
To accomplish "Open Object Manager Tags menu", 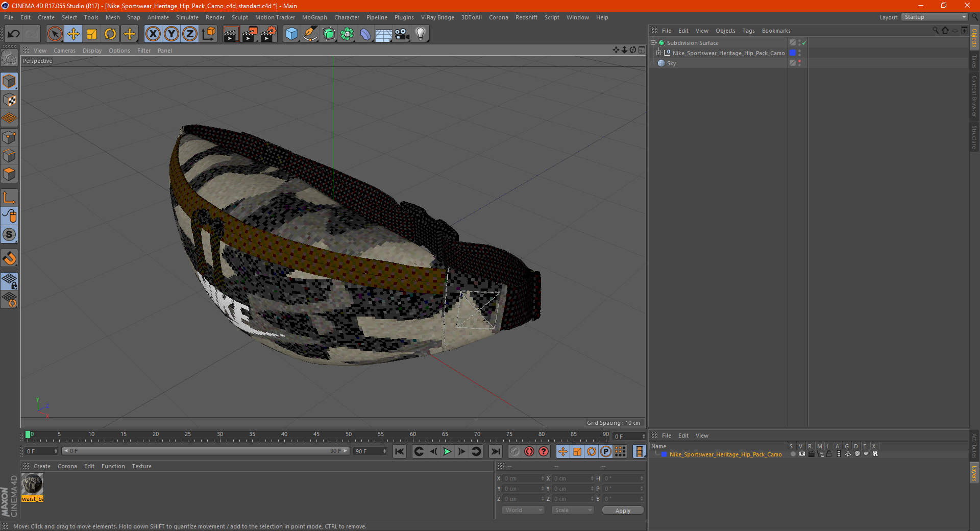I will coord(748,31).
